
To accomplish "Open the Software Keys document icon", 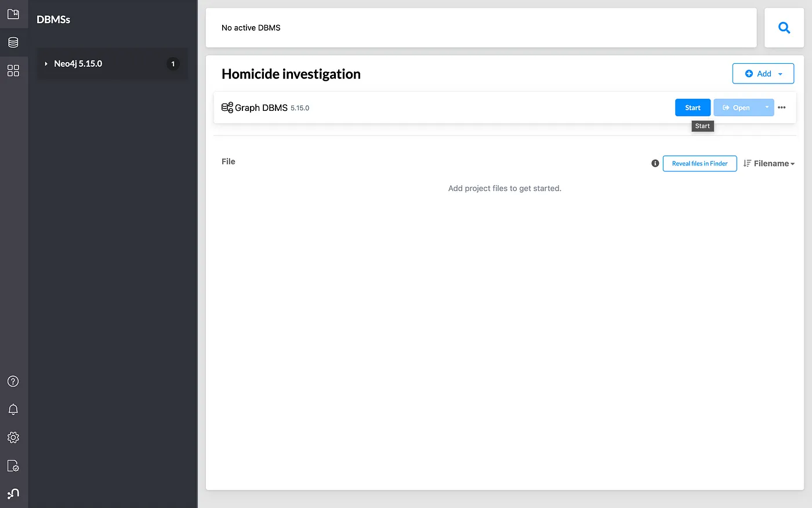I will 13,466.
